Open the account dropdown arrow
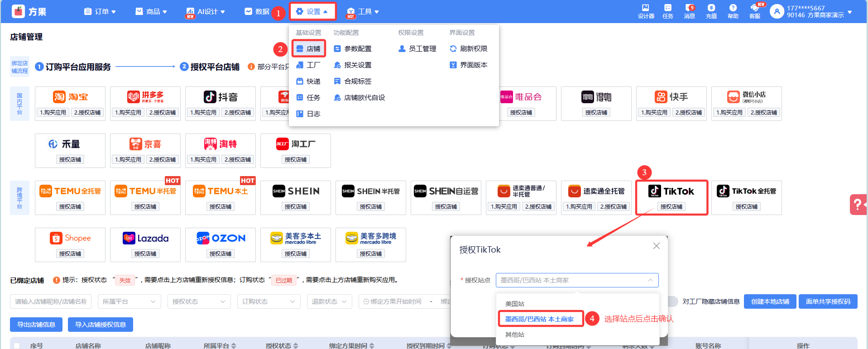868x349 pixels. [x=850, y=12]
